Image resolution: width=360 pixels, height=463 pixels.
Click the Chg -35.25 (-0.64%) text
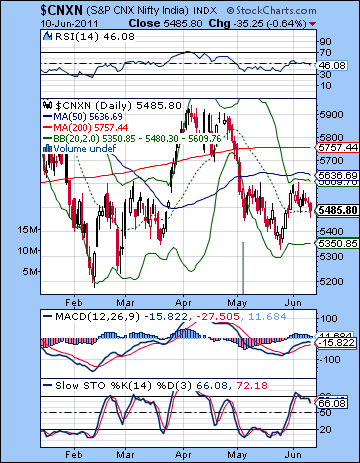pyautogui.click(x=257, y=23)
